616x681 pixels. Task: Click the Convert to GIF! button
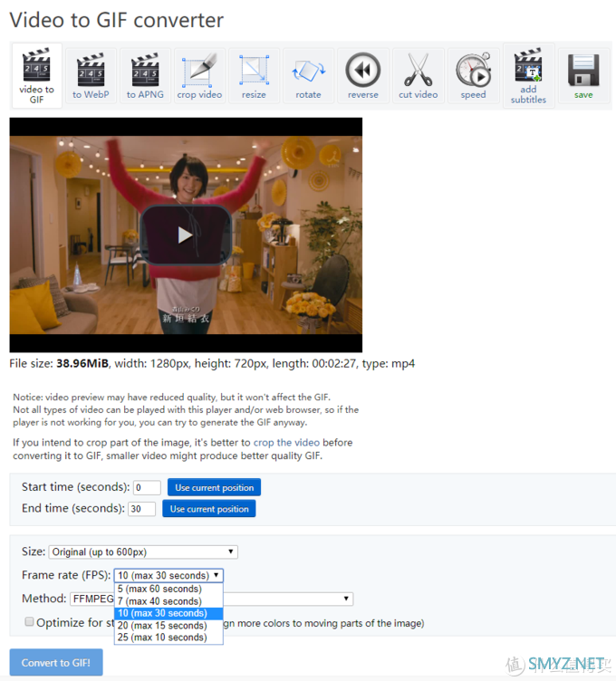click(x=56, y=662)
